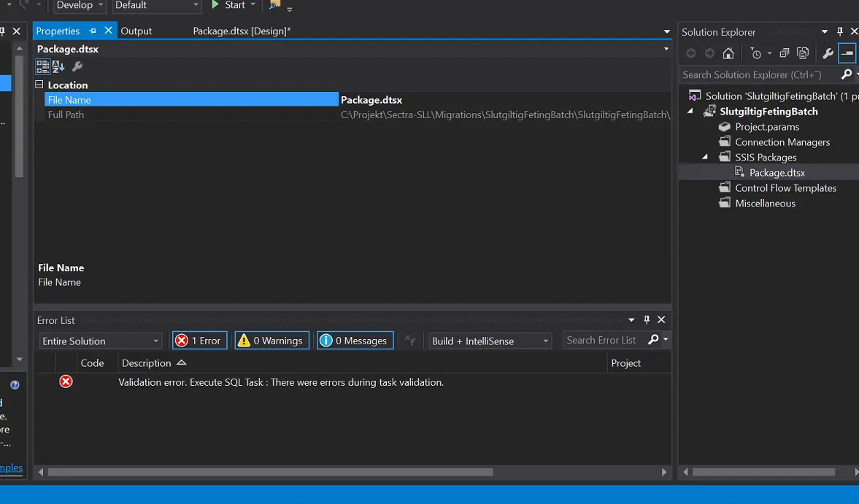
Task: Open Properties object selector dropdown
Action: coord(666,49)
